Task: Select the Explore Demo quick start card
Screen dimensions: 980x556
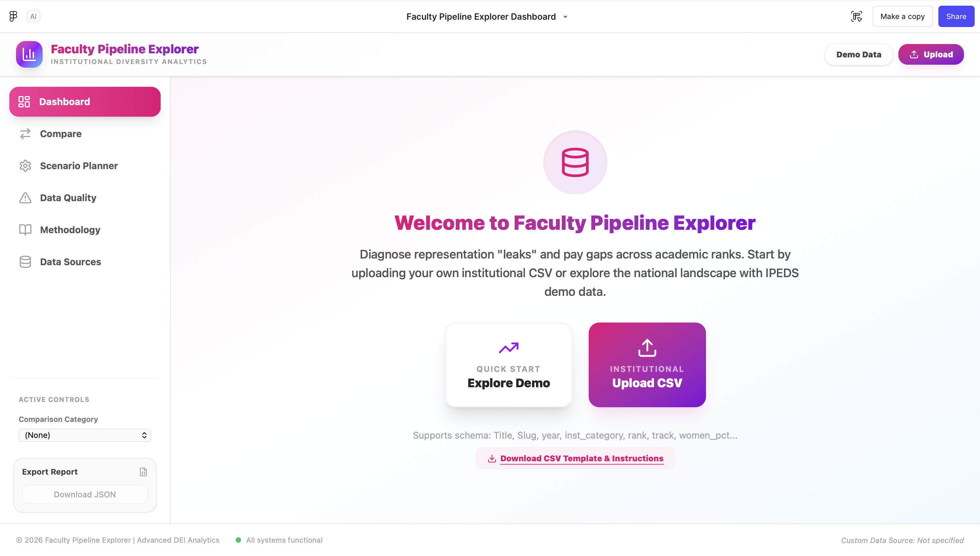Action: tap(508, 365)
